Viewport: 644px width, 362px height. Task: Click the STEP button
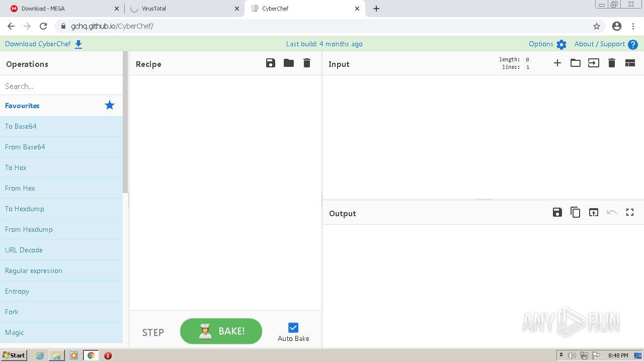click(153, 332)
